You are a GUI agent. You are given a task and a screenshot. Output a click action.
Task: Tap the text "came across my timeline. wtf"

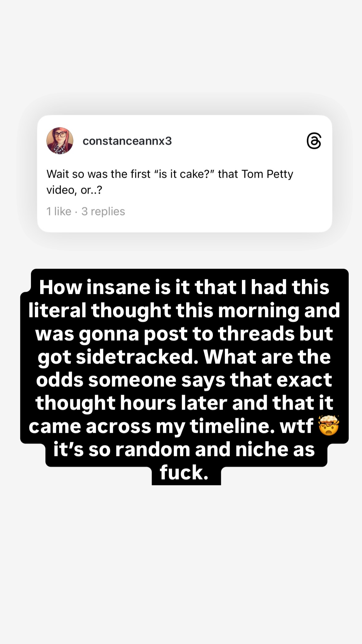pyautogui.click(x=171, y=426)
